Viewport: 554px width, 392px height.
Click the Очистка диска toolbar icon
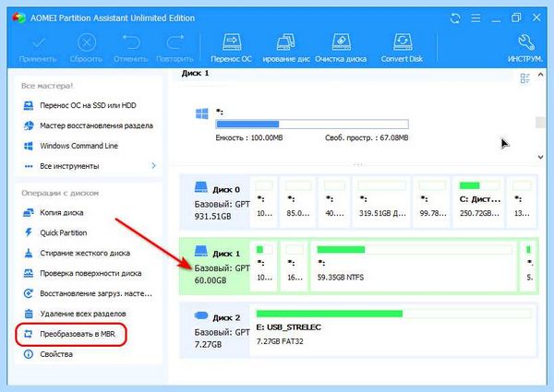pos(341,42)
